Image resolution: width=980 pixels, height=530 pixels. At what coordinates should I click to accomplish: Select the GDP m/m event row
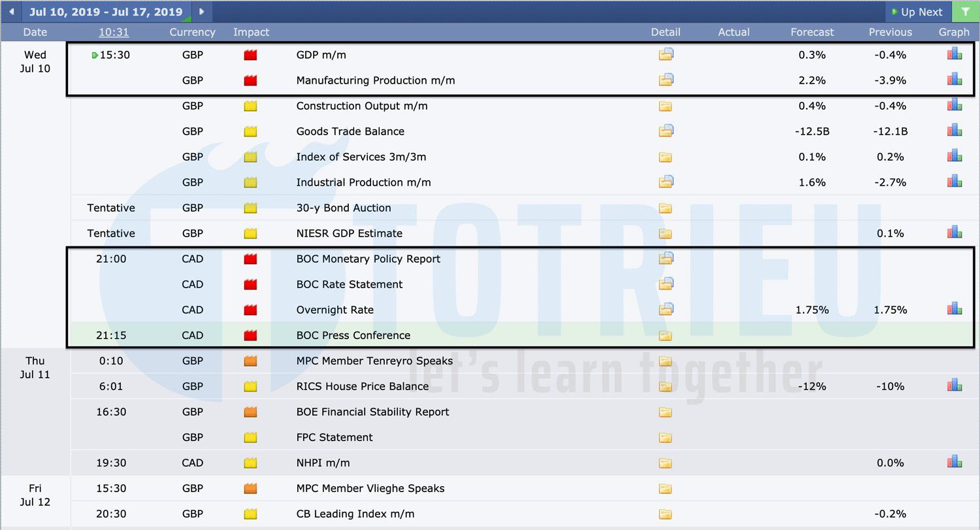392,55
